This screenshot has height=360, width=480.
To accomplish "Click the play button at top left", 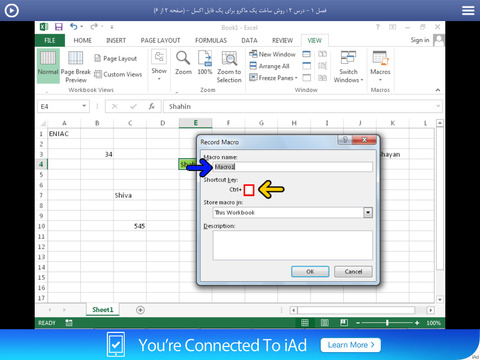I will [12, 11].
